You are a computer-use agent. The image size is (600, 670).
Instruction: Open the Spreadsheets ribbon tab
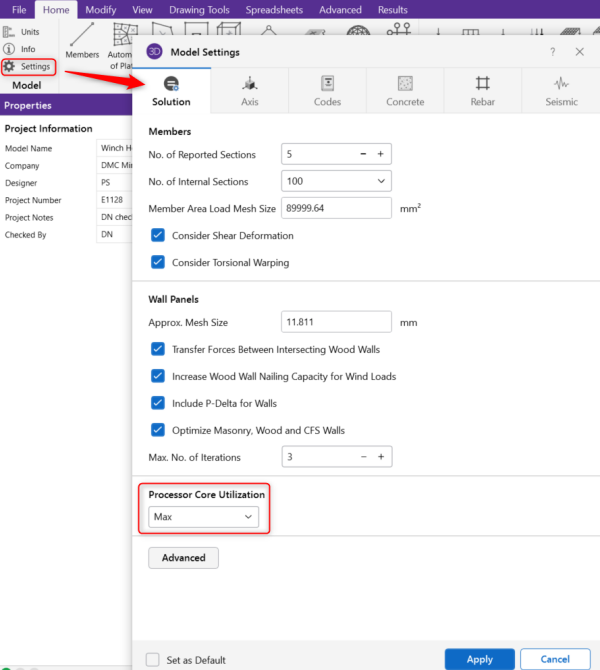tap(274, 9)
